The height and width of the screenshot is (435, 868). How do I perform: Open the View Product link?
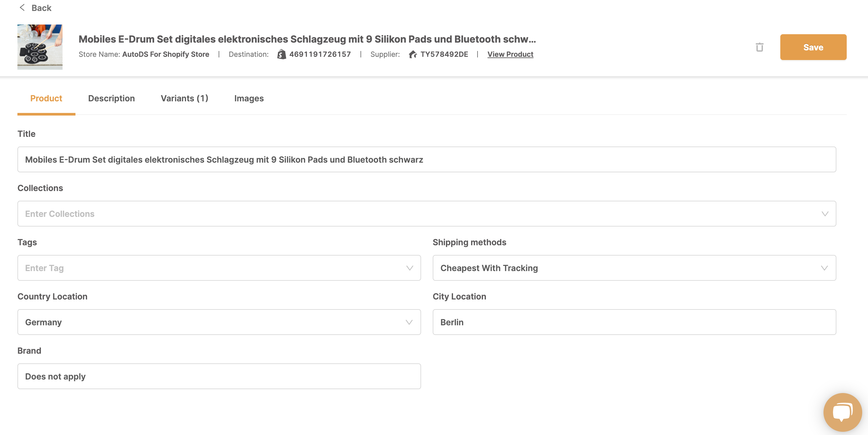click(x=510, y=54)
